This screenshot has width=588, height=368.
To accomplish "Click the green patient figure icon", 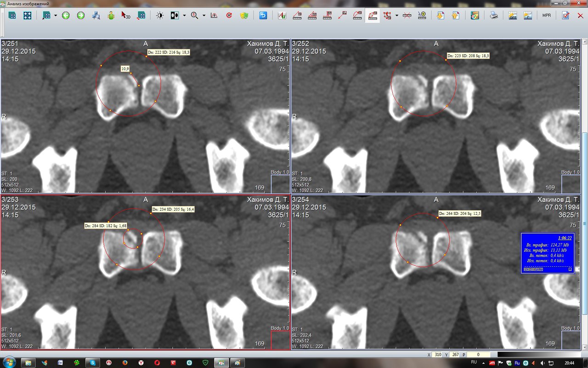I will (x=111, y=15).
